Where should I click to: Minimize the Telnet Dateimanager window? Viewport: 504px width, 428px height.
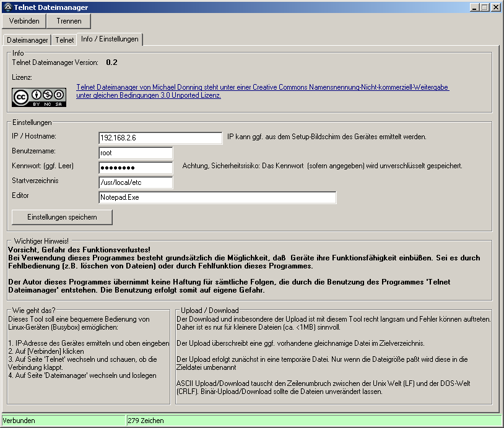point(475,7)
